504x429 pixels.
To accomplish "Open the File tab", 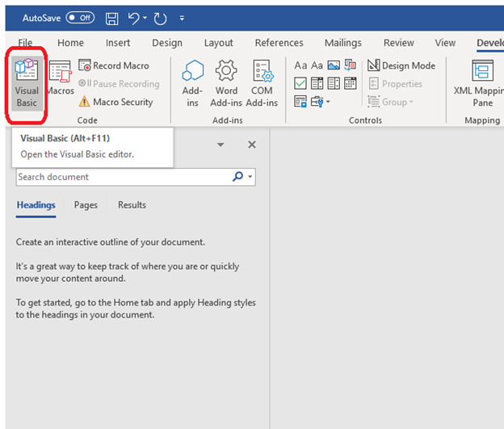I will 25,43.
